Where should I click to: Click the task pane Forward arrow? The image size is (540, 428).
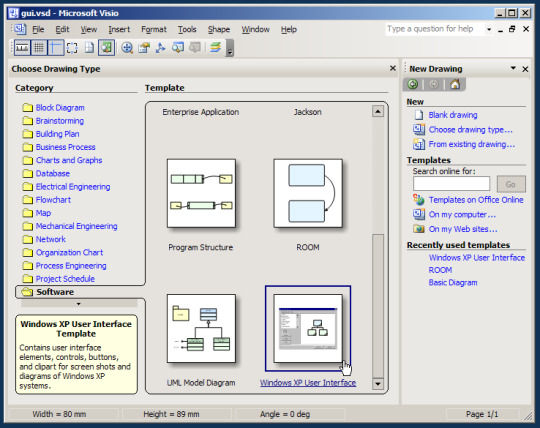tap(434, 84)
